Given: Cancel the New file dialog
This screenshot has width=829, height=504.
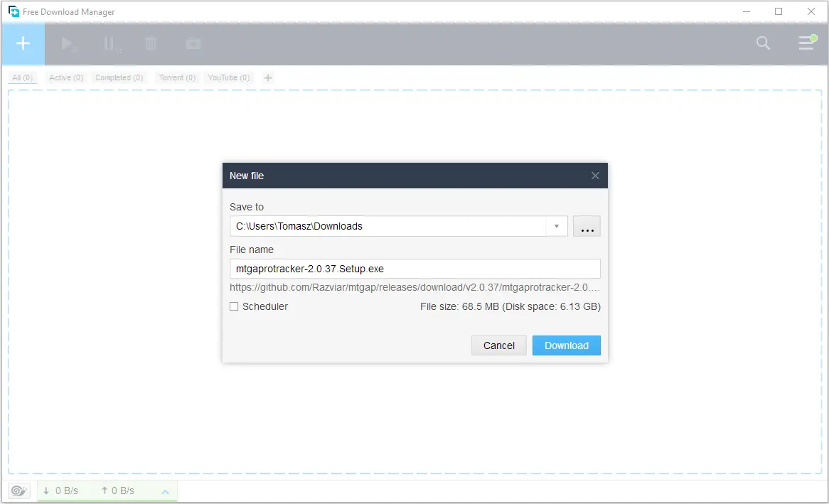Looking at the screenshot, I should point(498,345).
